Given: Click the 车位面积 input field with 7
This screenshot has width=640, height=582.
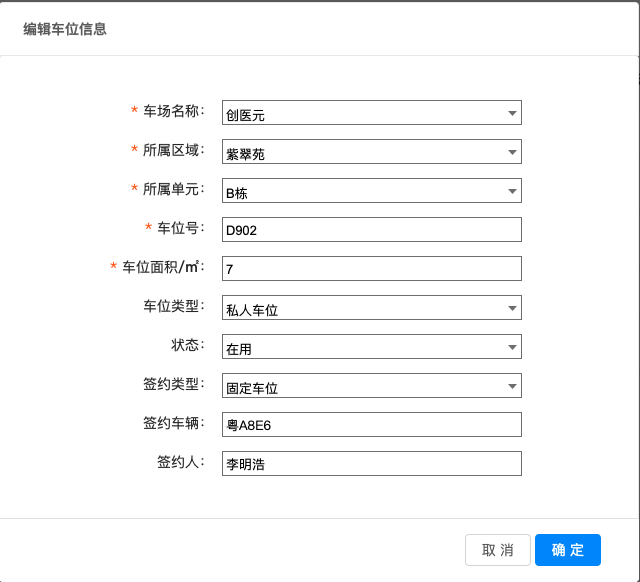Looking at the screenshot, I should click(x=372, y=269).
